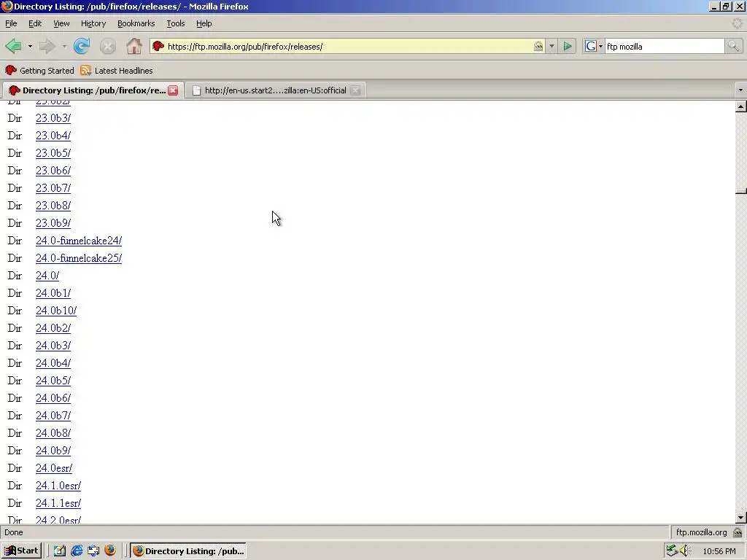Open the 23.0b9/ directory link
The height and width of the screenshot is (560, 747).
tap(53, 223)
